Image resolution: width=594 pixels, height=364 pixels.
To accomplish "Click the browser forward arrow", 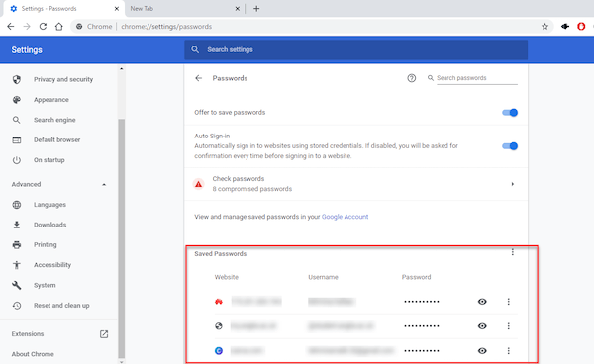I will coord(27,27).
